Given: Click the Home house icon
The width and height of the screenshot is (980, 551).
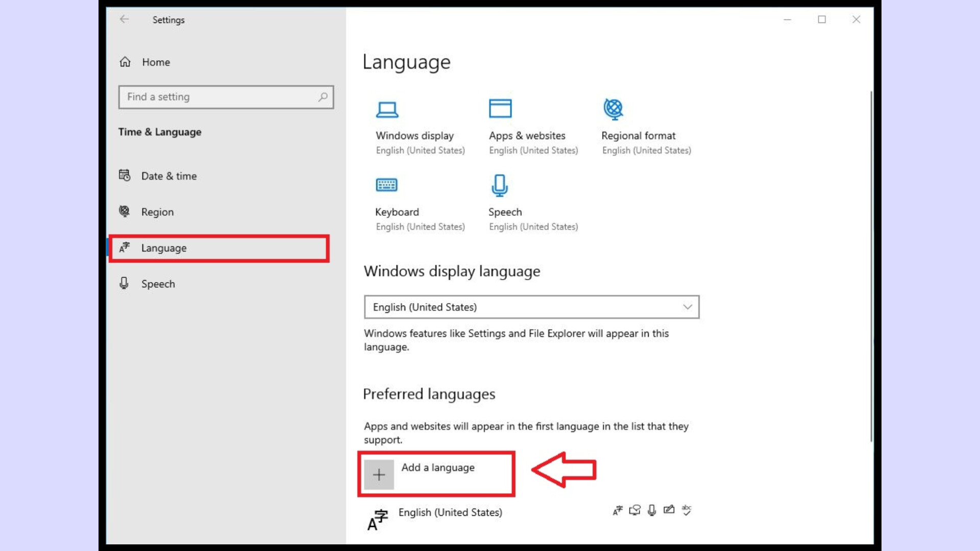Looking at the screenshot, I should [x=125, y=62].
